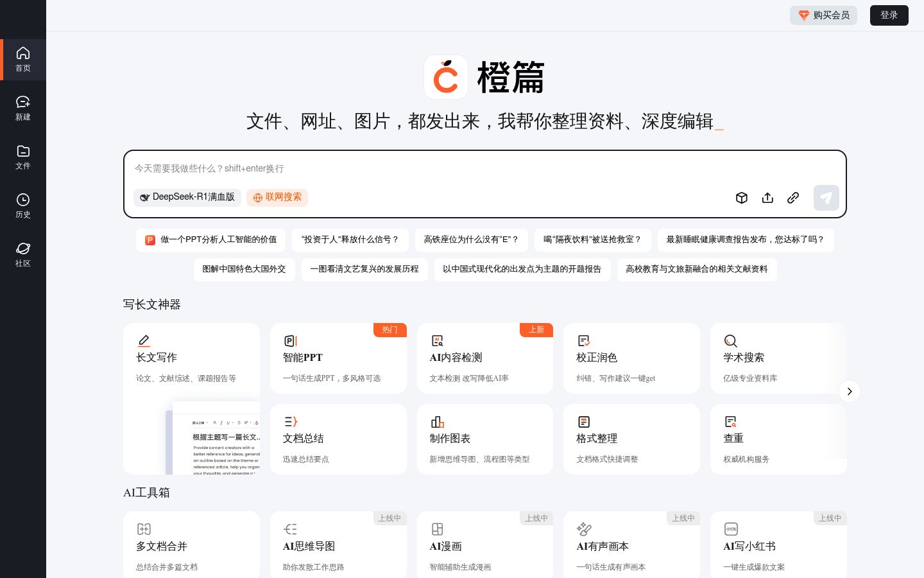This screenshot has width=924, height=578.
Task: Select suggestion 图解中国特色大国外交
Action: [244, 269]
